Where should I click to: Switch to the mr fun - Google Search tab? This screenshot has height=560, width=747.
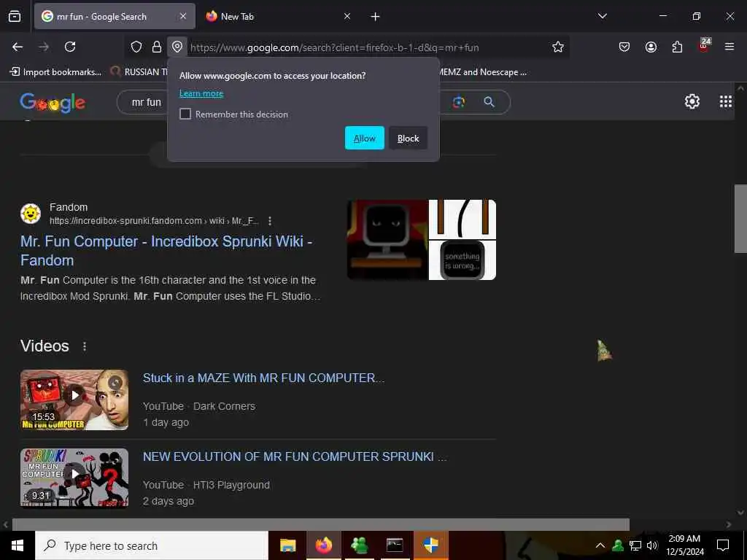[115, 16]
